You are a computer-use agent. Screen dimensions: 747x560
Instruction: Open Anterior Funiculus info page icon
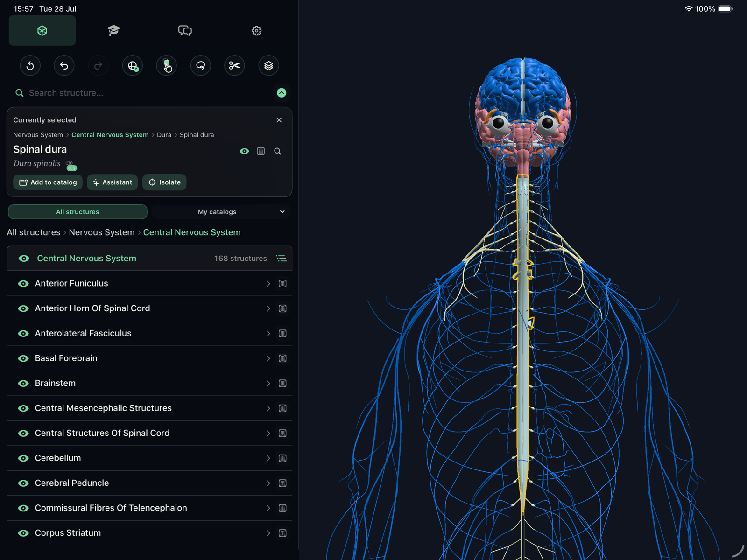click(x=282, y=284)
